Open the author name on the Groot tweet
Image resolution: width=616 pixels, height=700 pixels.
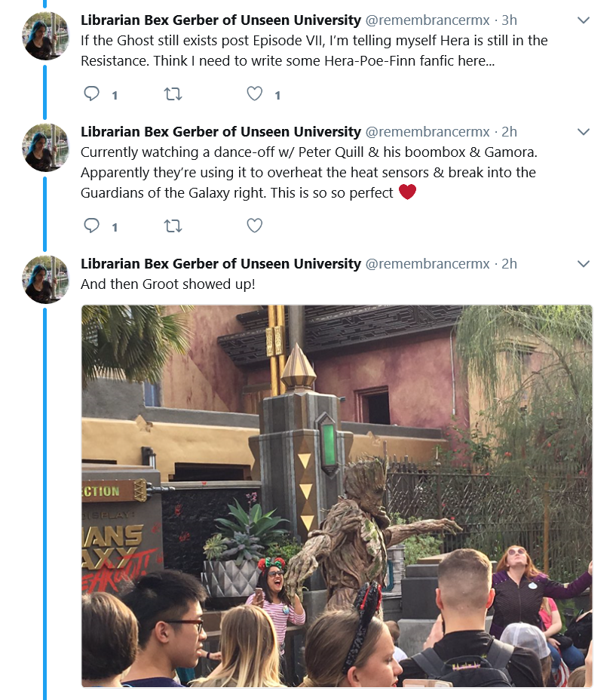coord(220,264)
